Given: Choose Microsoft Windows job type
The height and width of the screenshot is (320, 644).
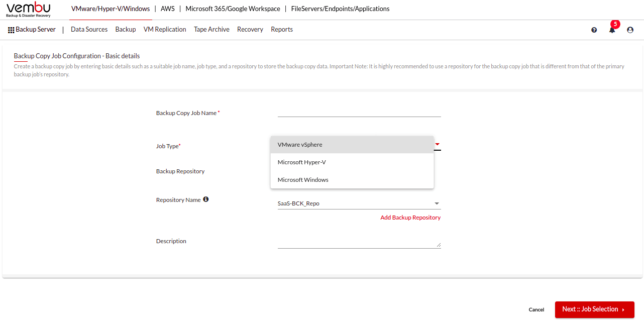Looking at the screenshot, I should tap(352, 180).
